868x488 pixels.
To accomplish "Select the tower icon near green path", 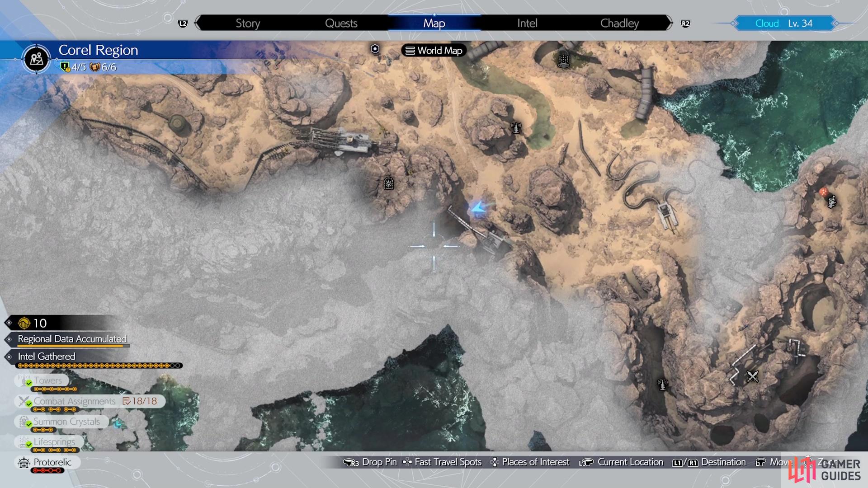I will [x=516, y=127].
